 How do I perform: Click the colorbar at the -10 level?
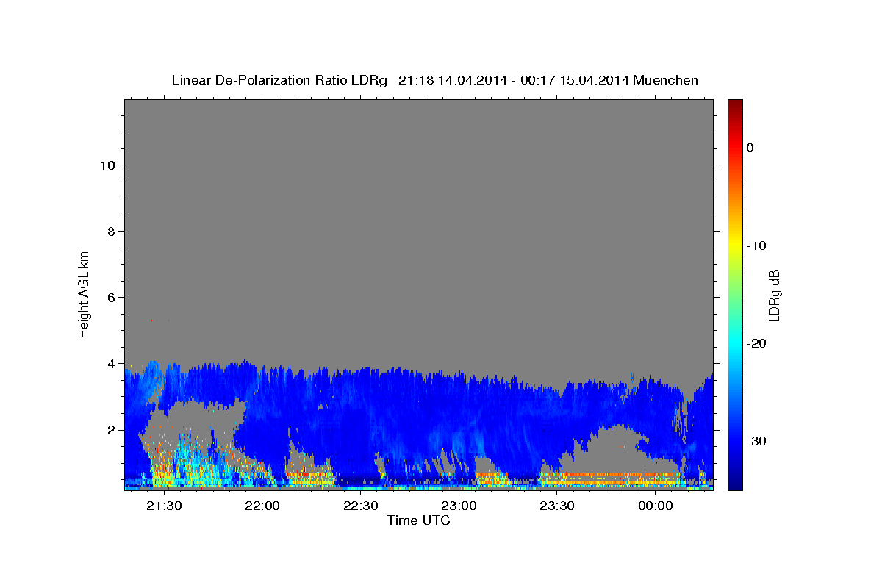tap(735, 245)
